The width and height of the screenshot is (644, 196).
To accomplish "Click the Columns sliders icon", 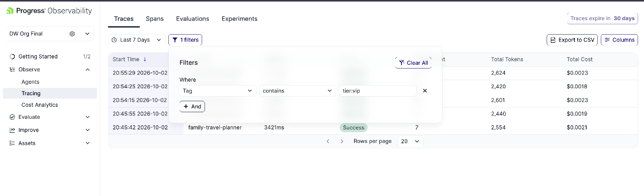I will 607,40.
